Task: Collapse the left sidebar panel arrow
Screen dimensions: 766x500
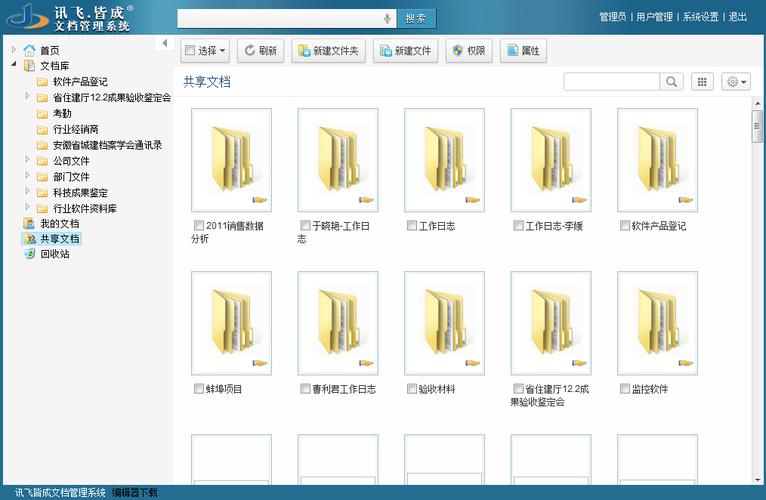Action: [x=165, y=43]
